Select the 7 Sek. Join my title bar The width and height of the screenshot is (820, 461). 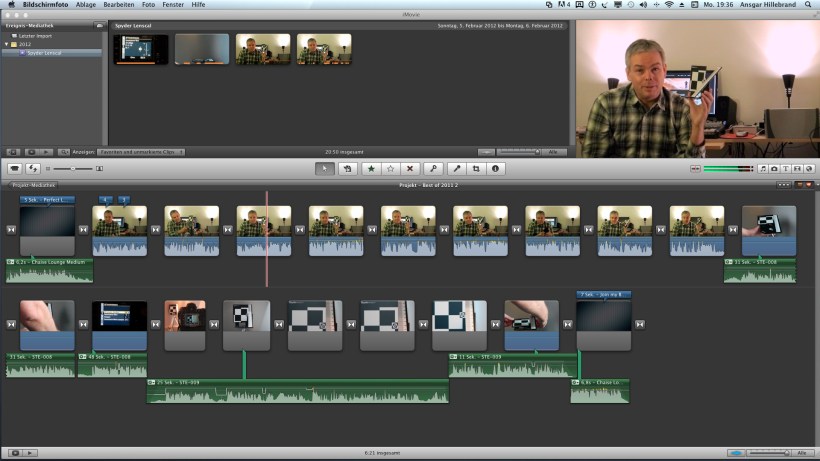tap(603, 294)
